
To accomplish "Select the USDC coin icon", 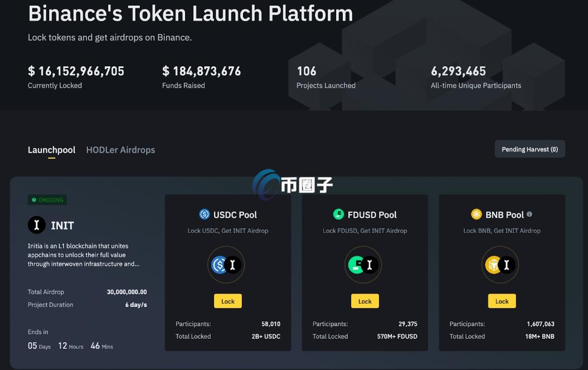I will click(x=203, y=214).
